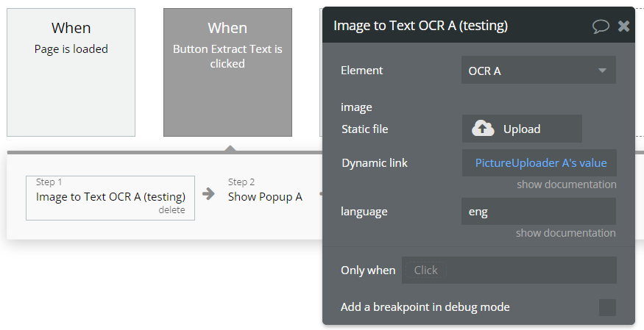This screenshot has height=330, width=644.
Task: Click the panel title Image to Text OCR A (testing)
Action: pyautogui.click(x=420, y=26)
